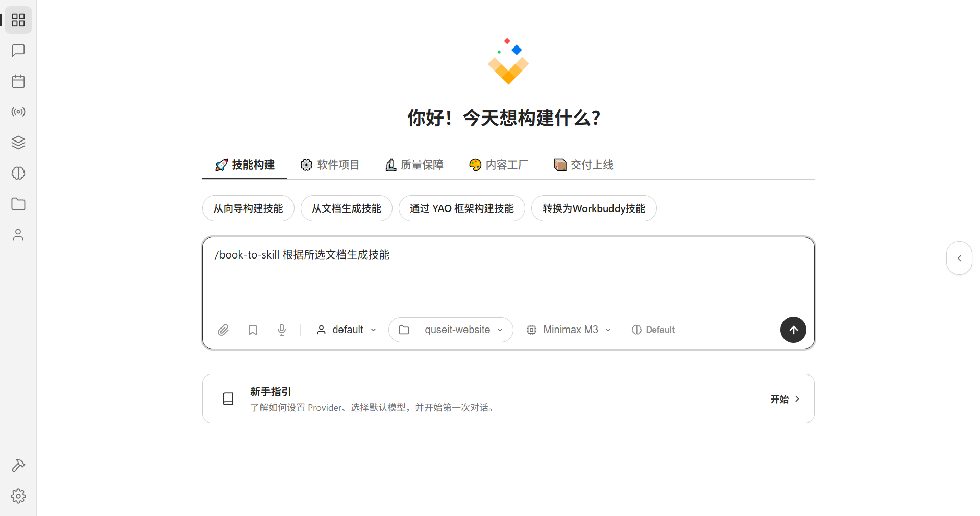
Task: Click the 通过 YAO 框架构建技能 chip
Action: click(x=462, y=208)
